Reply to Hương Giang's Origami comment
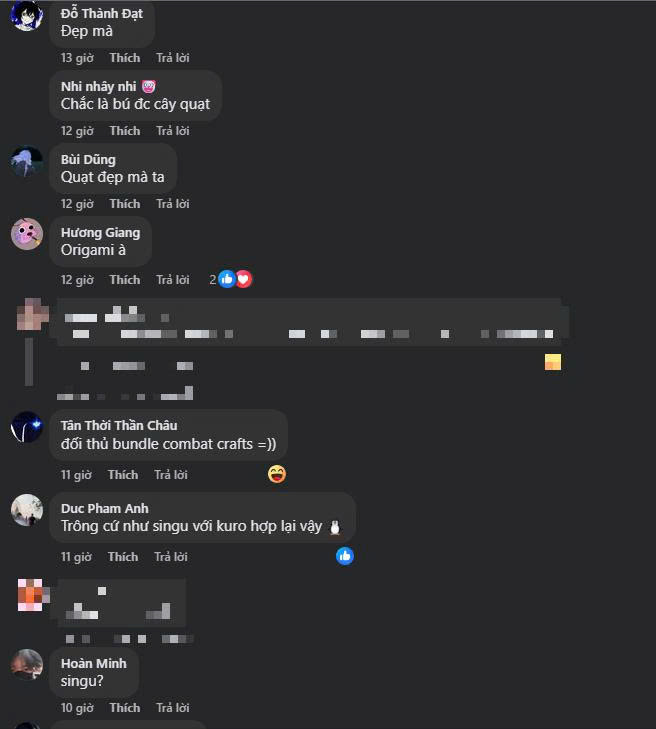Image resolution: width=656 pixels, height=729 pixels. point(172,279)
